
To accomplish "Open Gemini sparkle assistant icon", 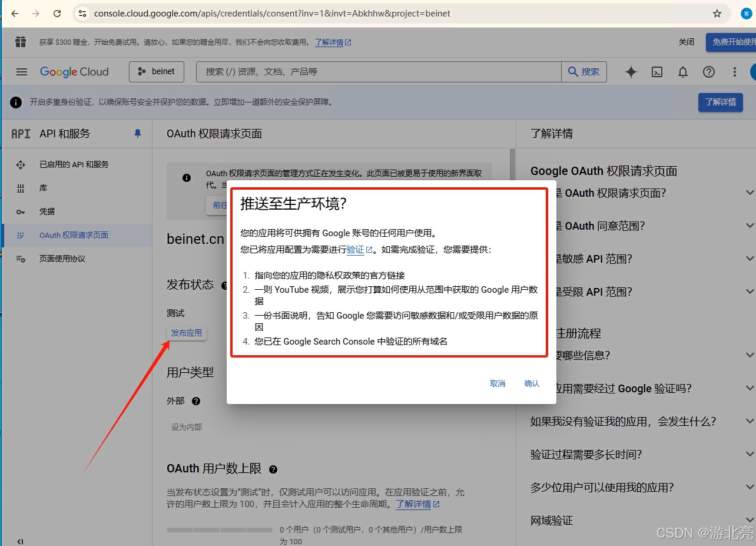I will click(631, 72).
